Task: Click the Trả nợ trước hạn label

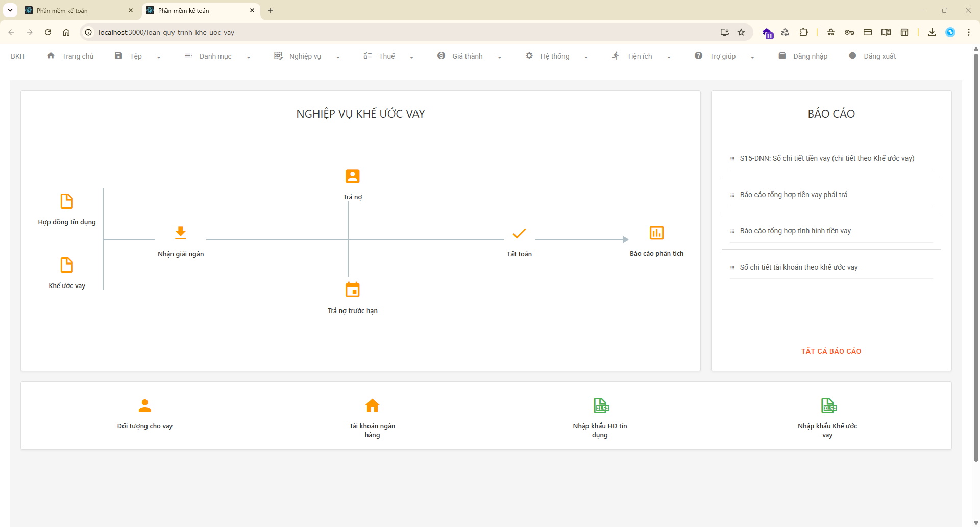Action: (x=353, y=311)
